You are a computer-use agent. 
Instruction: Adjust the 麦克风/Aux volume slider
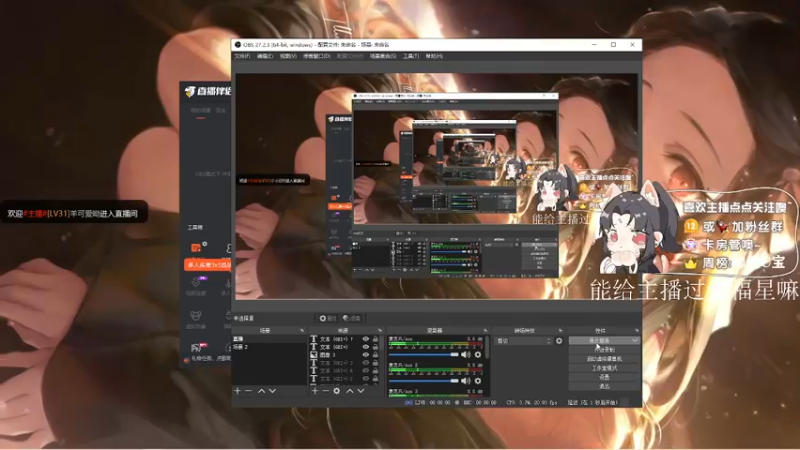[x=423, y=355]
